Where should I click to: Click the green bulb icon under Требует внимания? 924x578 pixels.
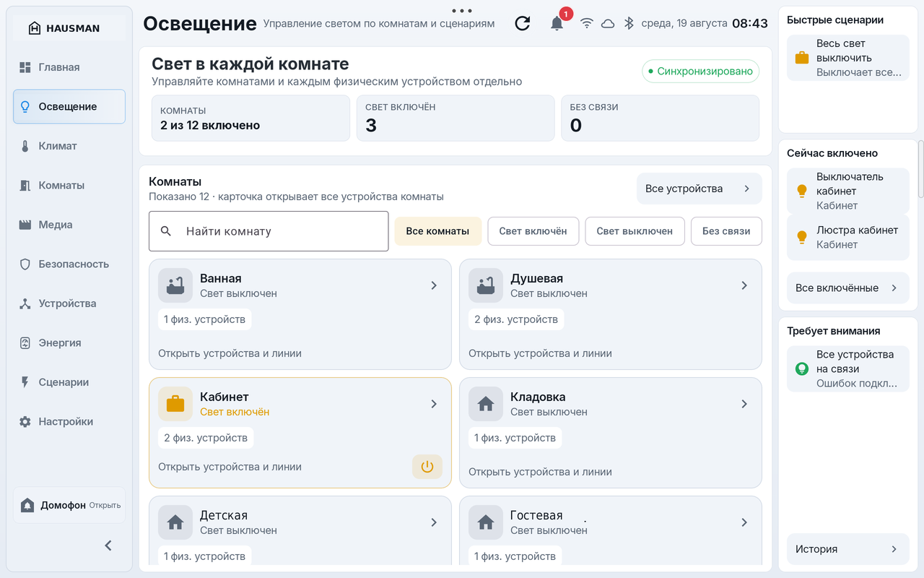pyautogui.click(x=801, y=368)
